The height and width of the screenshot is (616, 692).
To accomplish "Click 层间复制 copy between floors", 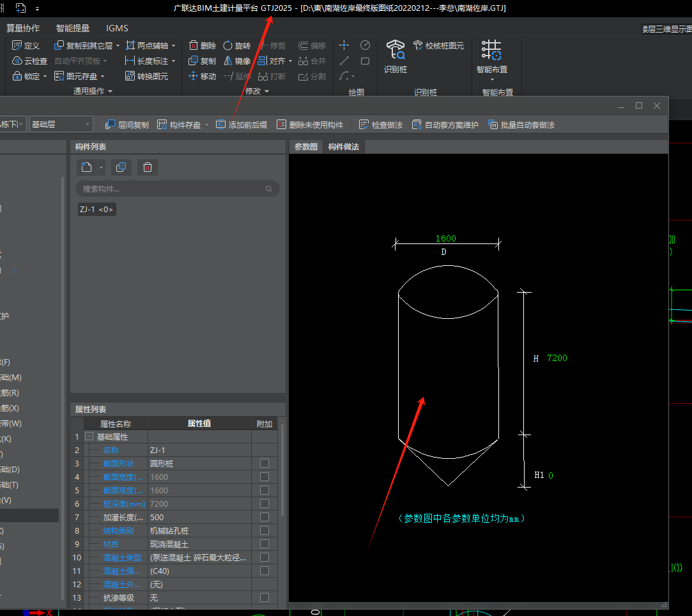I will pyautogui.click(x=127, y=125).
